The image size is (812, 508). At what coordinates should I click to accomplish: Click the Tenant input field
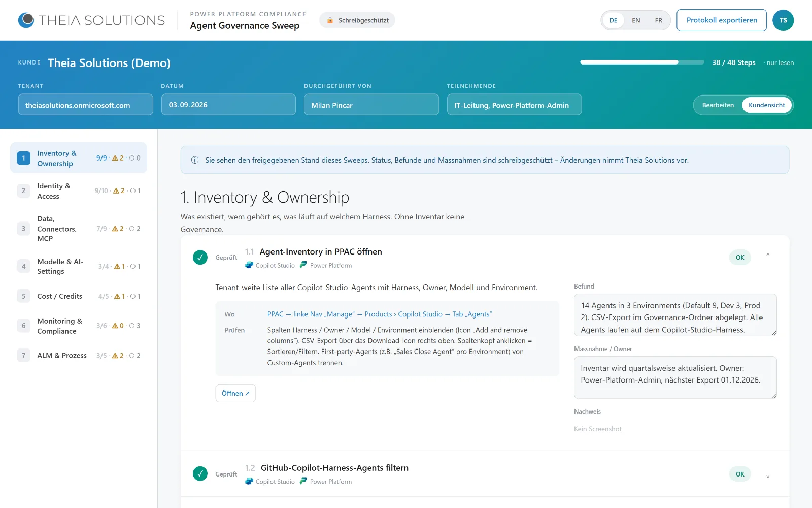click(86, 105)
